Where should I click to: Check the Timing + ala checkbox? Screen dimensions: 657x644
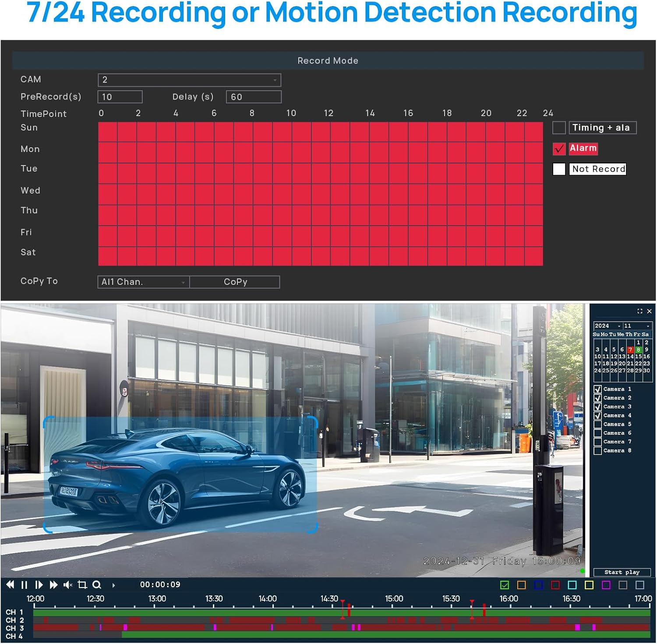[x=559, y=128]
